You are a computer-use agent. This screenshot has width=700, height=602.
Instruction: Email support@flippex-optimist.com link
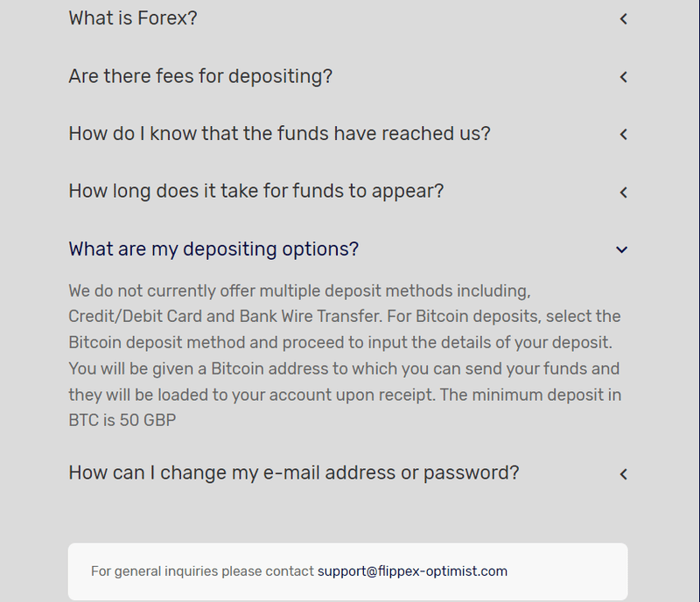(412, 571)
